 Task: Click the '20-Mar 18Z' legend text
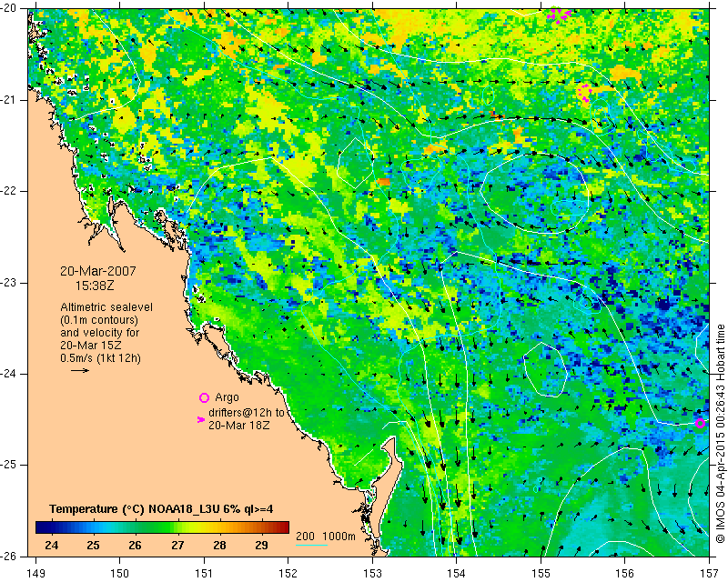point(238,426)
